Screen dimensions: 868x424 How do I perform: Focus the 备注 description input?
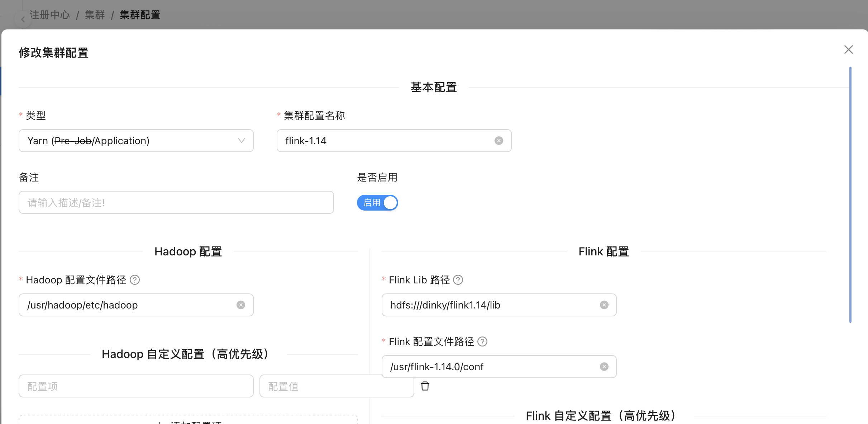click(176, 202)
